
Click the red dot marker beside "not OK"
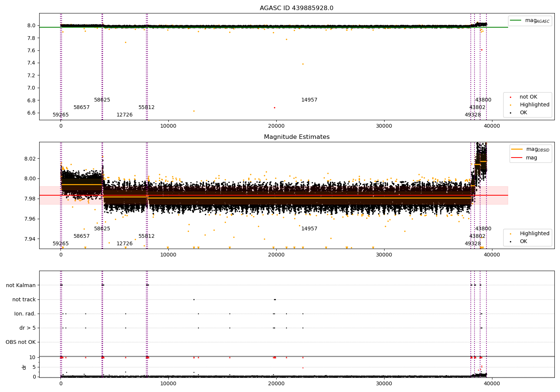510,97
